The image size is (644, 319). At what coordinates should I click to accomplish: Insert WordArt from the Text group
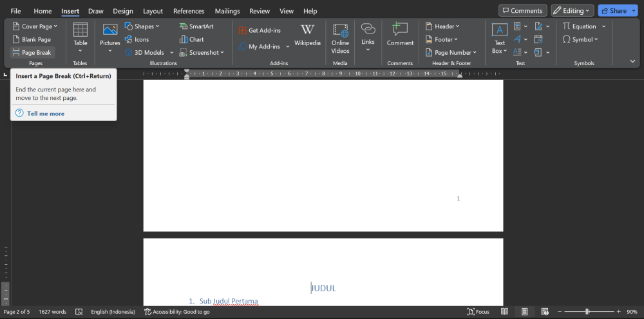point(517,39)
